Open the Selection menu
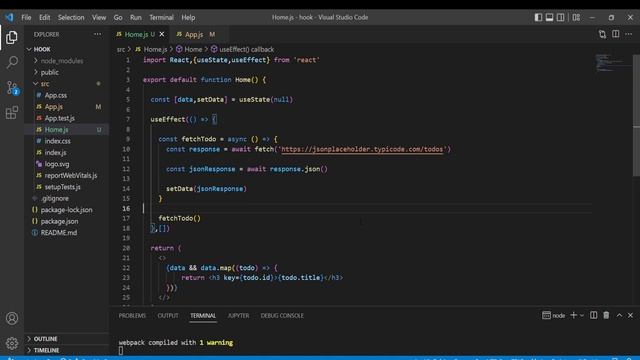640x360 pixels. 71,17
